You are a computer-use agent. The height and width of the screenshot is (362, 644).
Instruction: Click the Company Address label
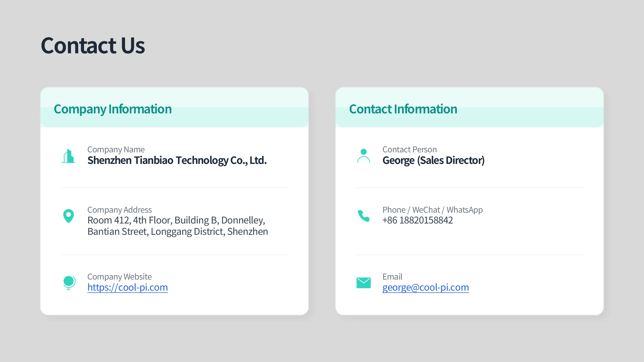119,210
